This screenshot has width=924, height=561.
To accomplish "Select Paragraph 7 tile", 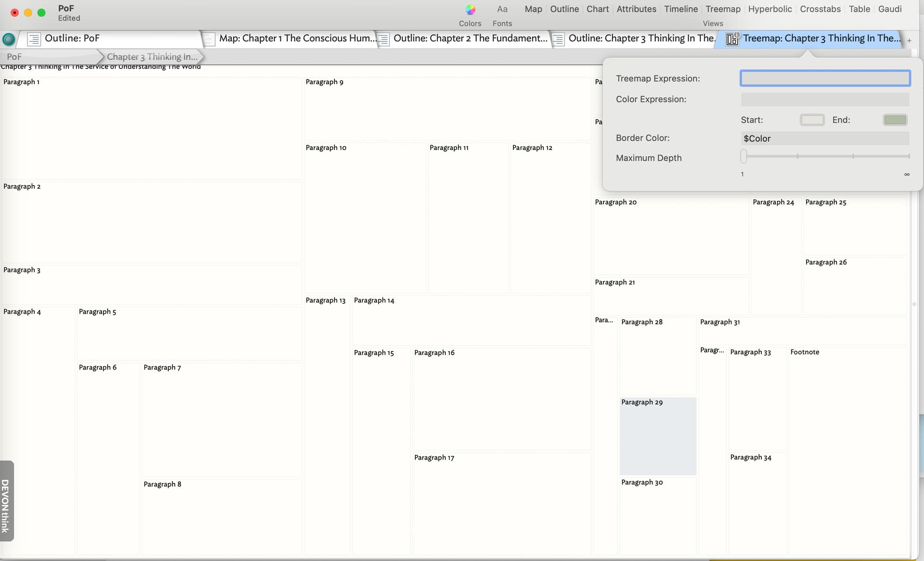I will coord(222,420).
